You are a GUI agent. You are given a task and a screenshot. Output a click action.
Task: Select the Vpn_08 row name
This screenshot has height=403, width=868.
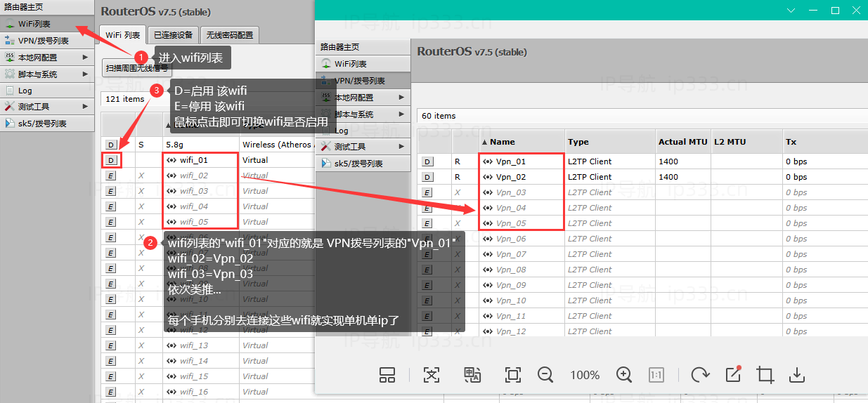coord(511,270)
